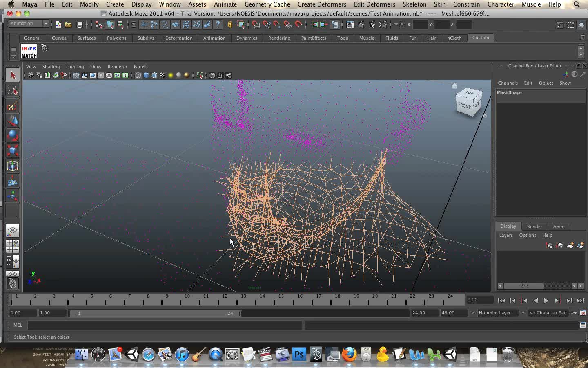Image resolution: width=588 pixels, height=368 pixels.
Task: Open the Skeleton menu in the menu bar
Action: coord(414,4)
